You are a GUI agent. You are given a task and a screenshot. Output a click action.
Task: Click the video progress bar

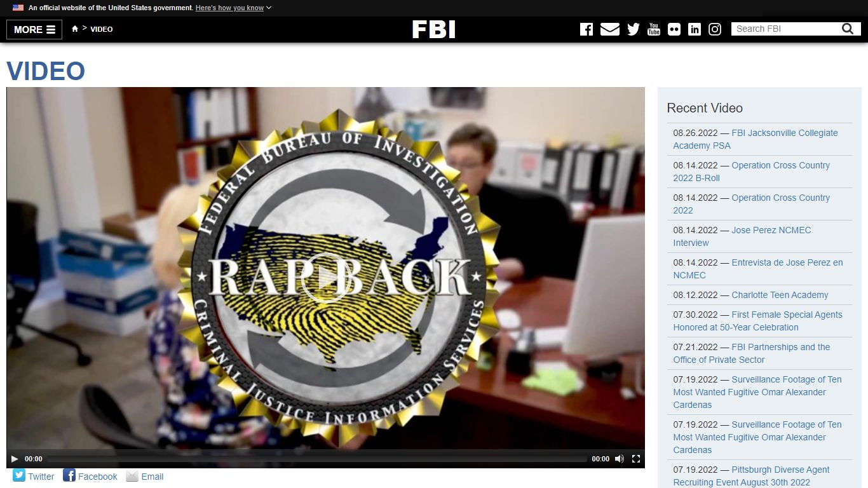point(317,459)
